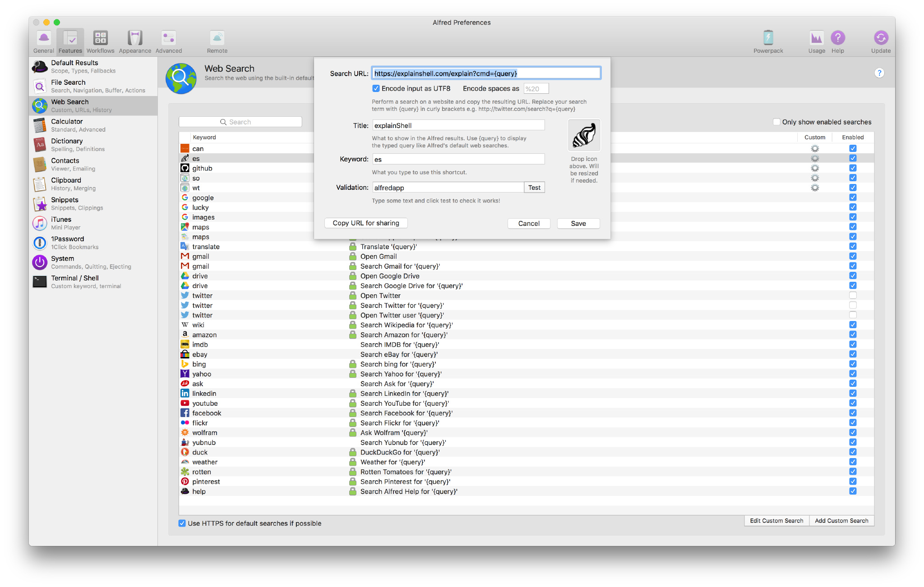The height and width of the screenshot is (587, 924).
Task: Click Add Custom Search button
Action: point(841,520)
